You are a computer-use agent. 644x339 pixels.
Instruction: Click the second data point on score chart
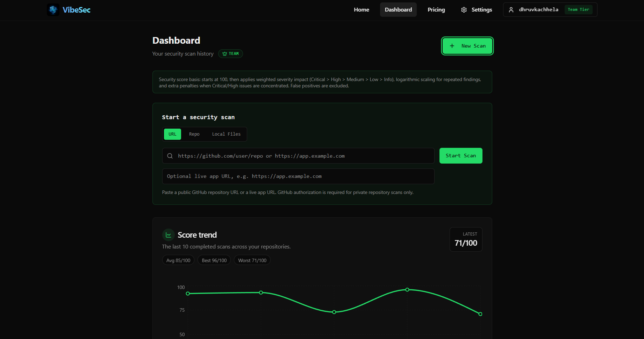pyautogui.click(x=261, y=293)
